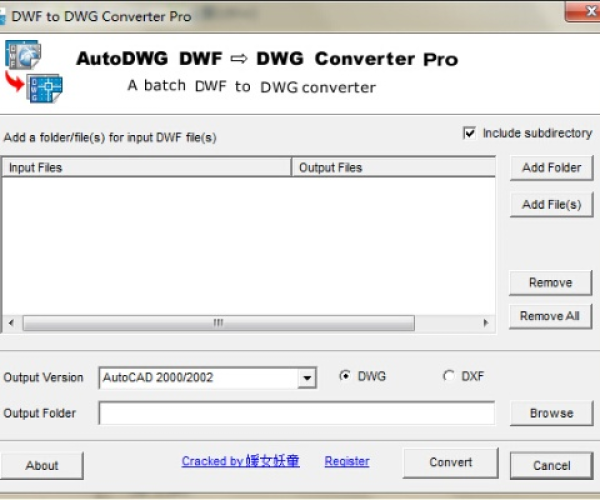Click the Add File(s) button

tap(551, 204)
